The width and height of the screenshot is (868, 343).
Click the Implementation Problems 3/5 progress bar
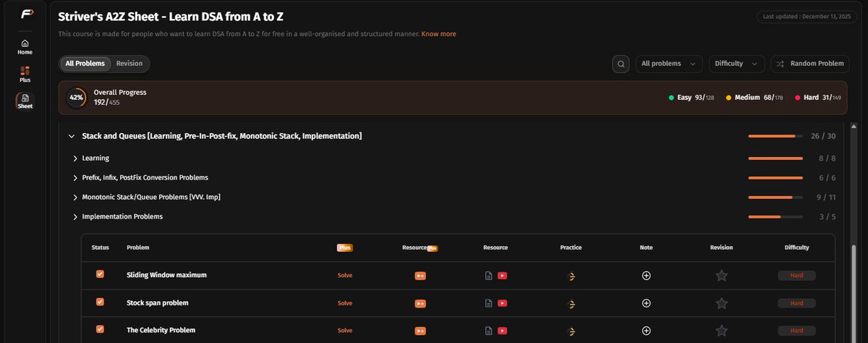click(x=775, y=216)
